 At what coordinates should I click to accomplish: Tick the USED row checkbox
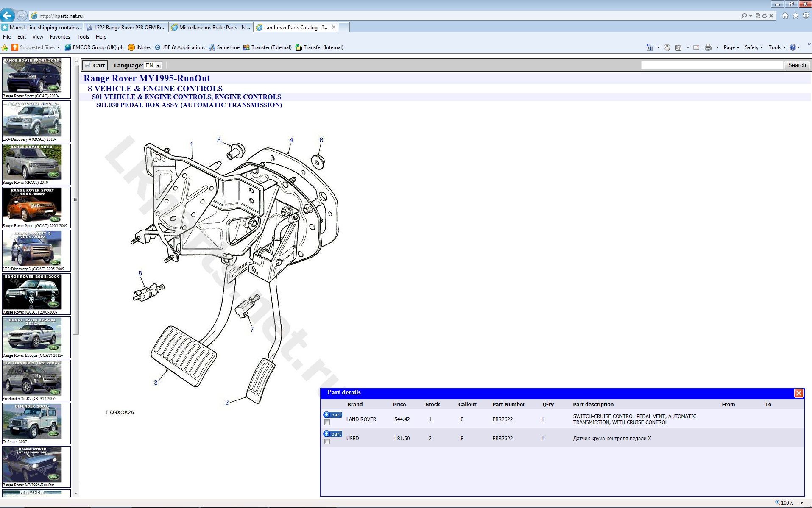(327, 441)
